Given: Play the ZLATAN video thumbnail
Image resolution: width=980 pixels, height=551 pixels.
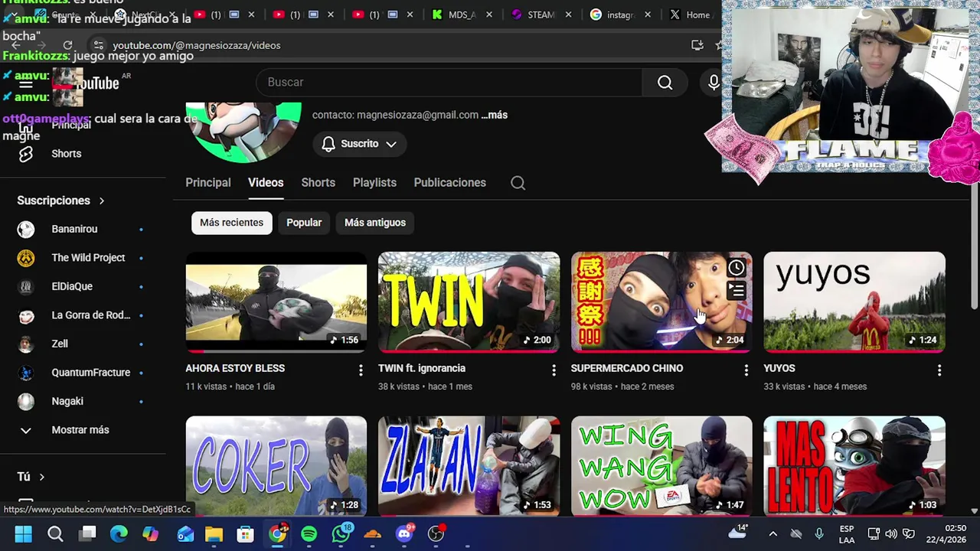Looking at the screenshot, I should tap(469, 465).
